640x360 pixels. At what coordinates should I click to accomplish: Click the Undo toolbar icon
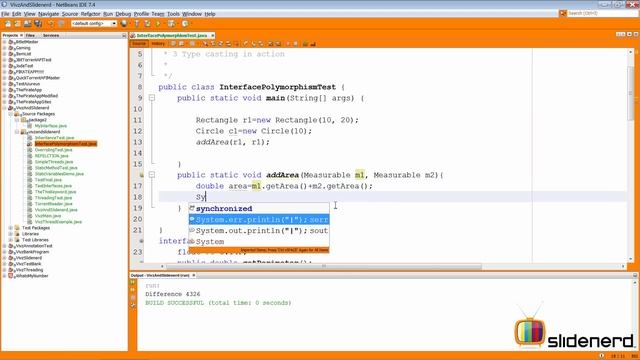(51, 24)
